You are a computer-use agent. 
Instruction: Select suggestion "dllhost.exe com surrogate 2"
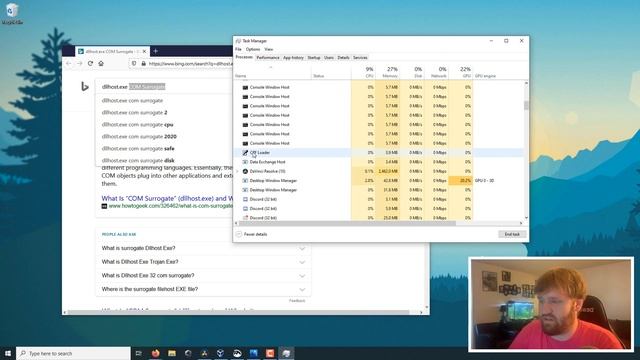[134, 112]
